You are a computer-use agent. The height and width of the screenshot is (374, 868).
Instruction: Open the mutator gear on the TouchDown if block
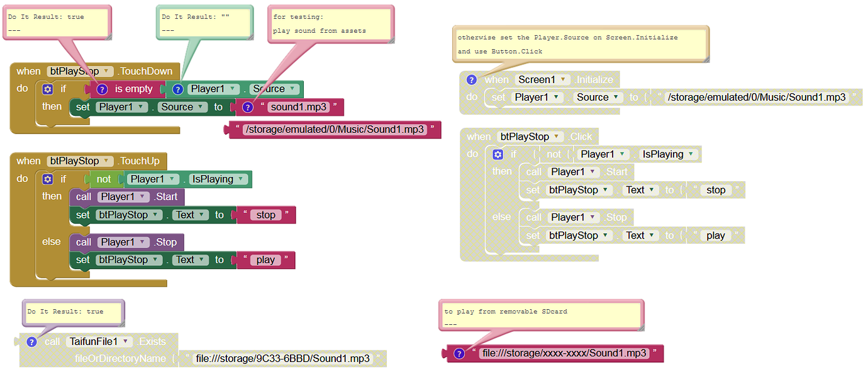47,89
